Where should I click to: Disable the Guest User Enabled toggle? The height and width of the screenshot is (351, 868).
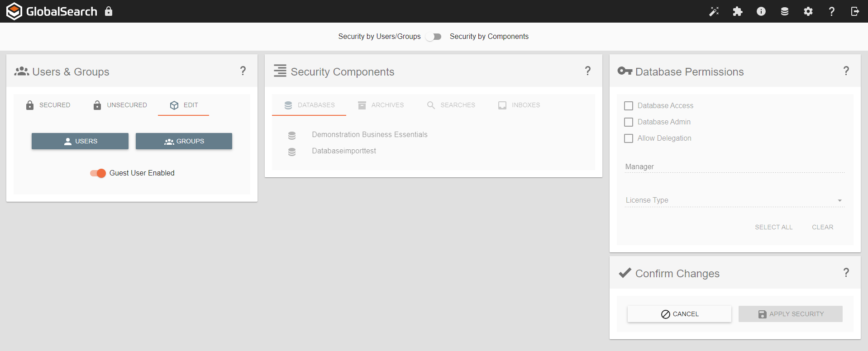(x=97, y=173)
